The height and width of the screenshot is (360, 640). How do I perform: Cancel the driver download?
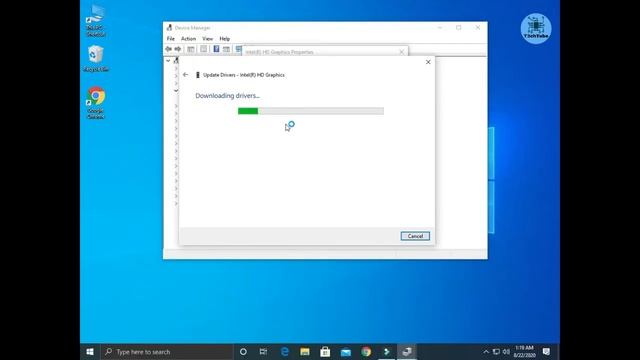415,236
